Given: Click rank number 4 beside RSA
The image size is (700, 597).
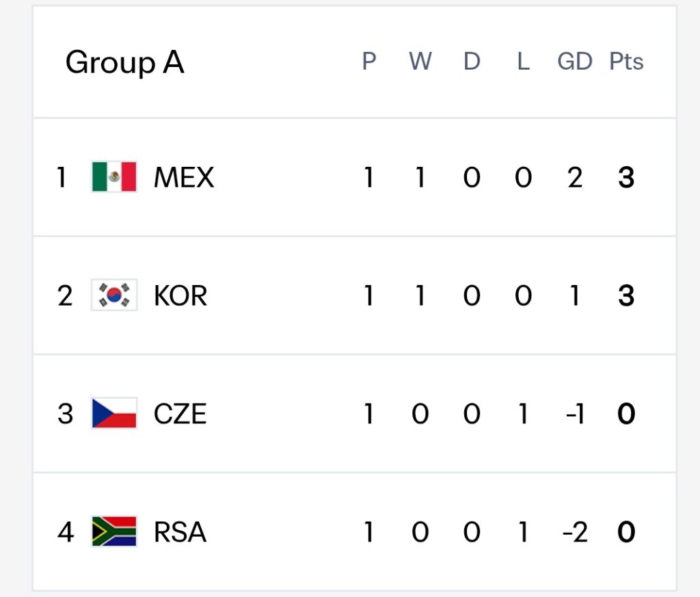Looking at the screenshot, I should 66,532.
